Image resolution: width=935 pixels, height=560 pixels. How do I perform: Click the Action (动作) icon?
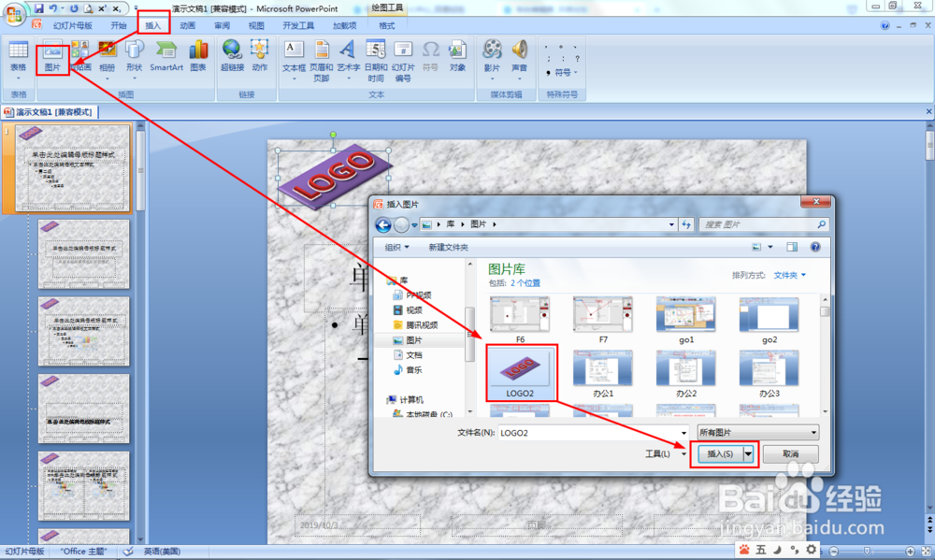coord(259,57)
